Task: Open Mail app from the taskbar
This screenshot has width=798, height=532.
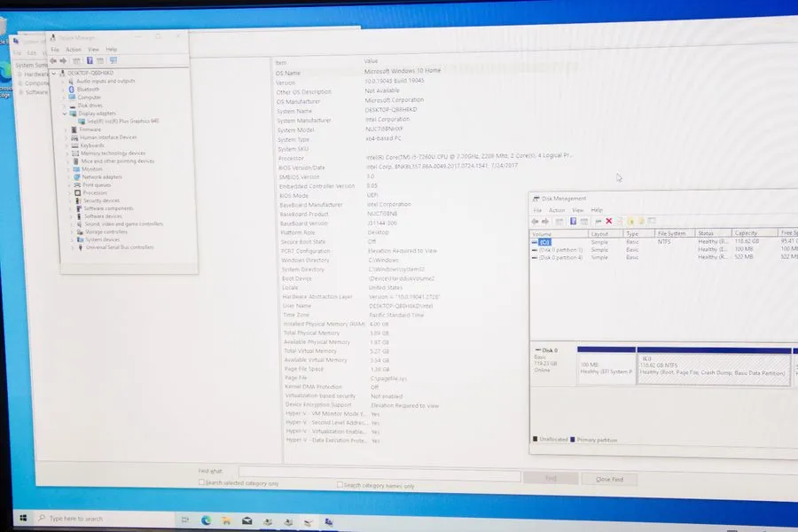Action: (x=246, y=520)
